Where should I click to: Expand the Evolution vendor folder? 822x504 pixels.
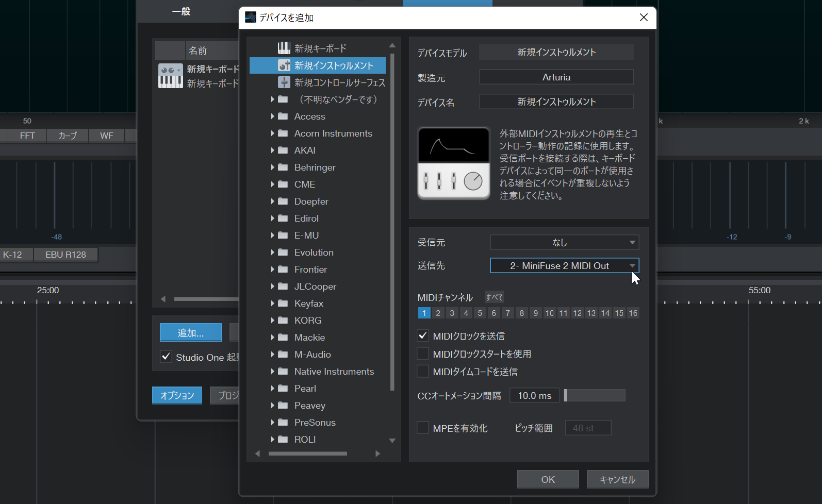pyautogui.click(x=272, y=252)
